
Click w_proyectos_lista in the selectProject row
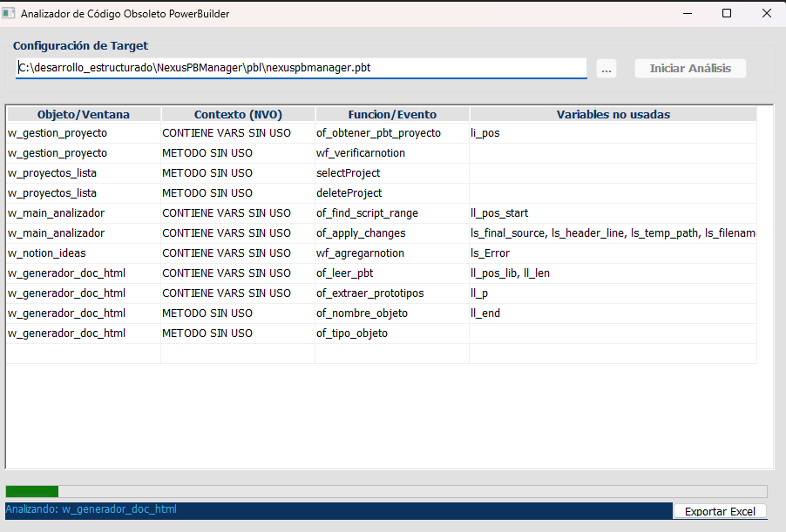pyautogui.click(x=84, y=173)
